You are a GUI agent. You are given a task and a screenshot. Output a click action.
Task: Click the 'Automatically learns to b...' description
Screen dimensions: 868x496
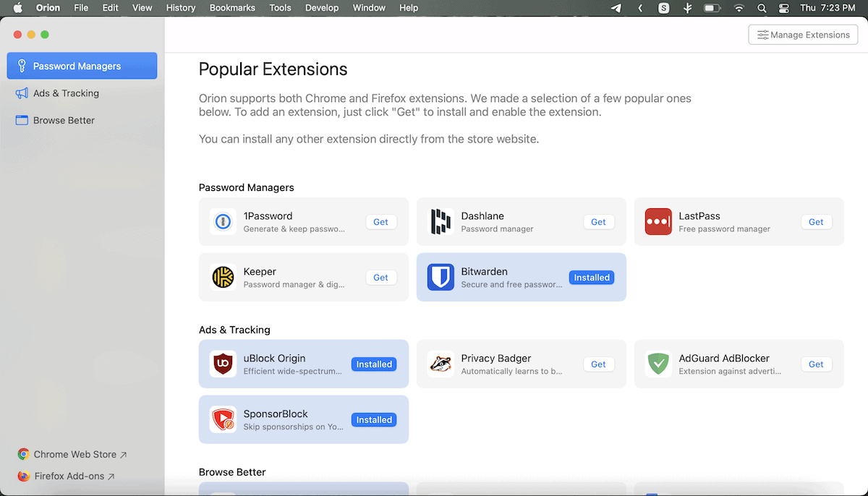[x=511, y=372]
